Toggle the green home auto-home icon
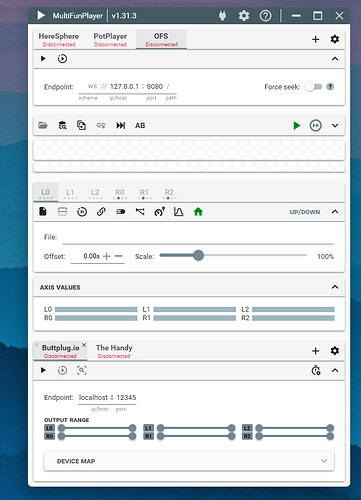Screen dimensions: 361x500 pos(198,211)
